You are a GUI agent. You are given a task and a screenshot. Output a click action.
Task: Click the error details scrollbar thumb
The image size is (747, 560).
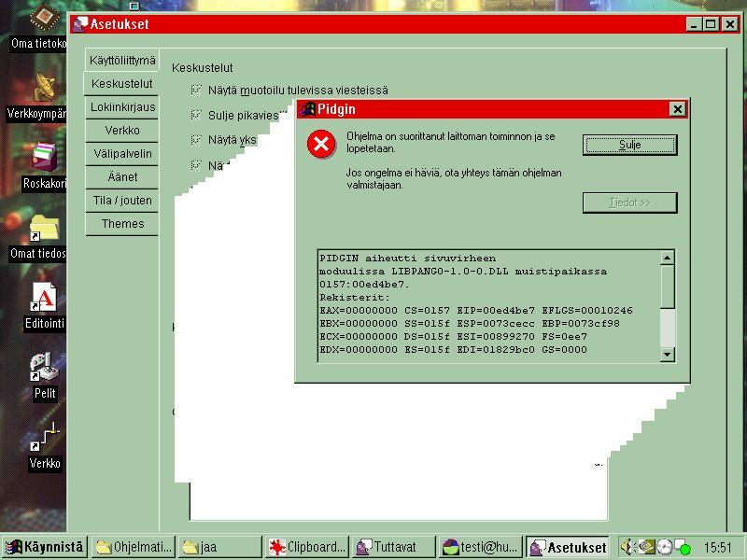pos(668,287)
